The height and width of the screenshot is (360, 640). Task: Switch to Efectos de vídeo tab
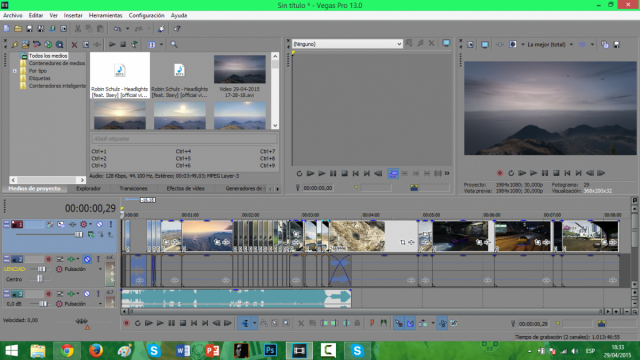[185, 189]
